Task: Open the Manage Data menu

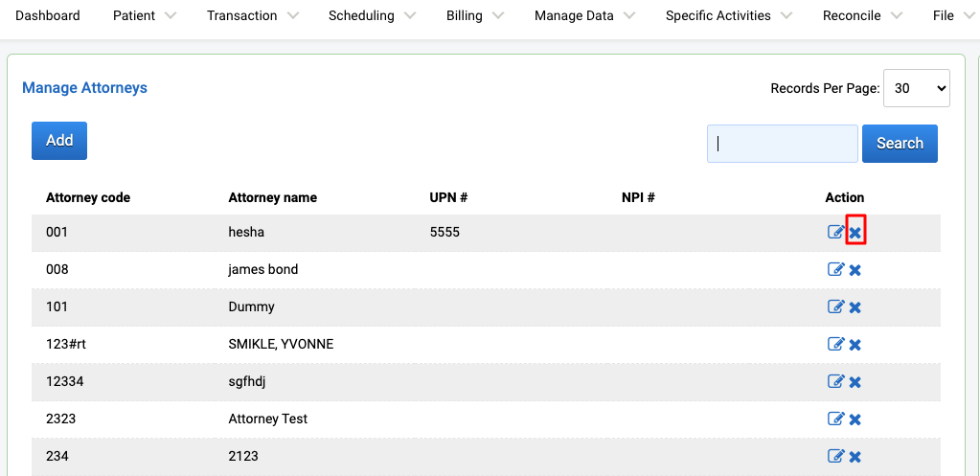Action: (x=584, y=15)
